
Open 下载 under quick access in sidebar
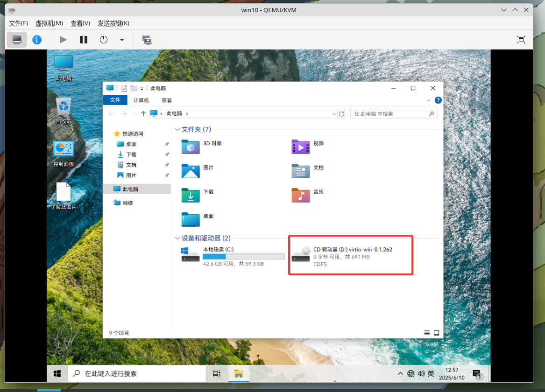tap(127, 154)
